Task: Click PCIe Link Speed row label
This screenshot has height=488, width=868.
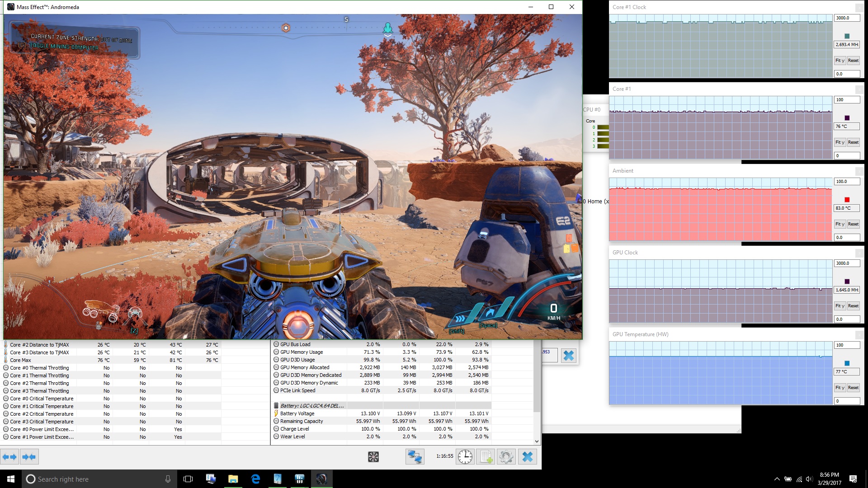Action: pos(297,390)
